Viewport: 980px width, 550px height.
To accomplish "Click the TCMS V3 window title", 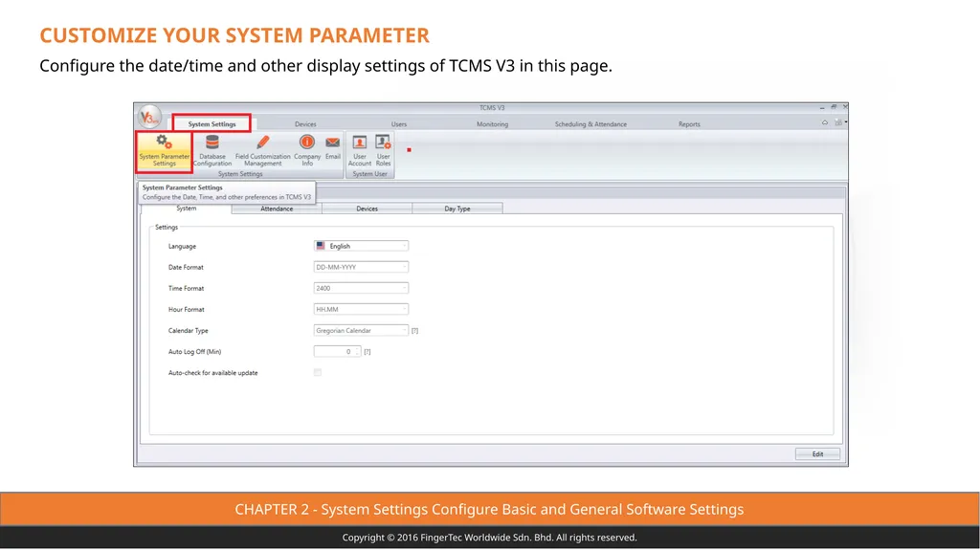I will 492,108.
